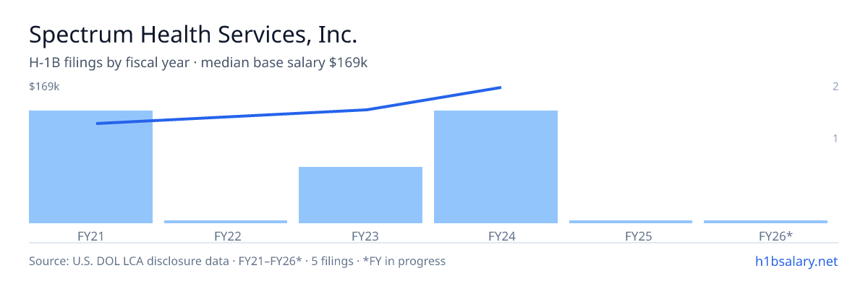Click the FY25 filings bar
This screenshot has height=289, width=868.
(x=631, y=222)
